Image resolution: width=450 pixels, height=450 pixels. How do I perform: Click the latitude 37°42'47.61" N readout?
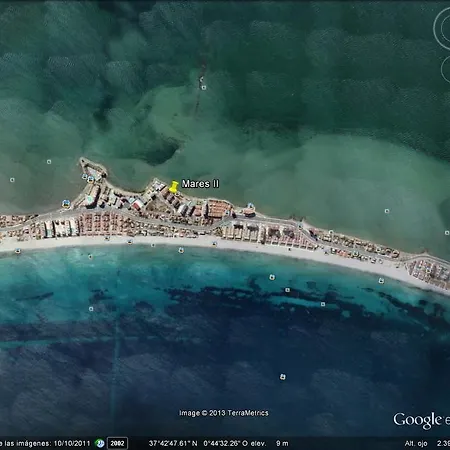(x=173, y=443)
